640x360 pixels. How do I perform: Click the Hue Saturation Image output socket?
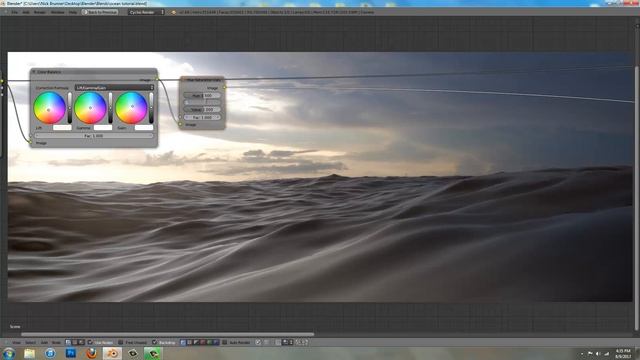(x=224, y=87)
